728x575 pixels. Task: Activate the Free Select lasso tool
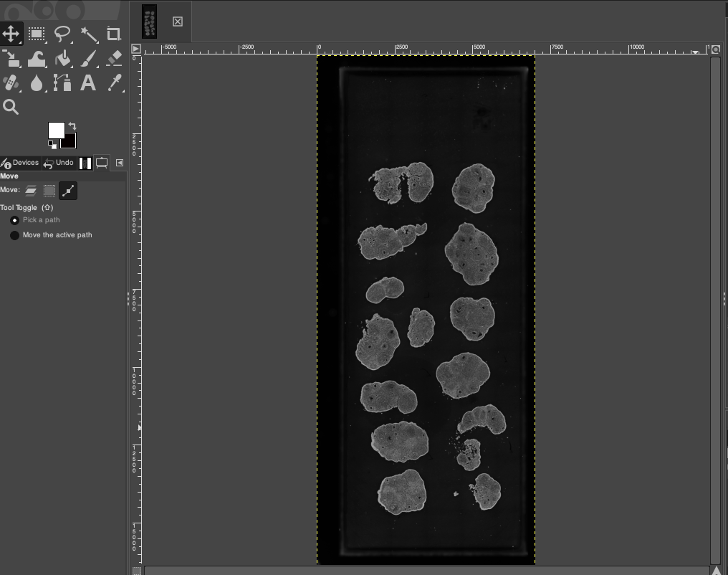click(x=61, y=33)
